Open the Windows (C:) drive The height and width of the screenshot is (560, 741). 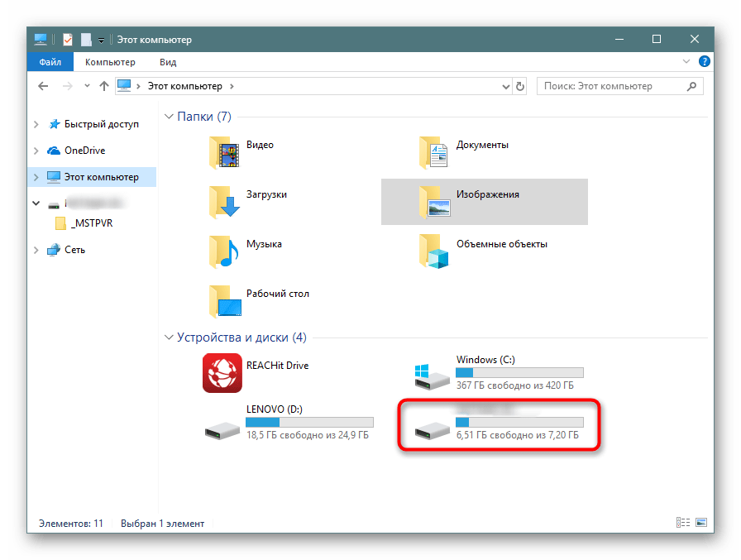(433, 374)
